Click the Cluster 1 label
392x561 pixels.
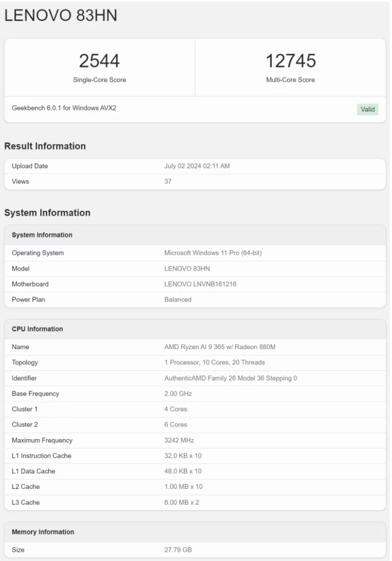(x=25, y=409)
